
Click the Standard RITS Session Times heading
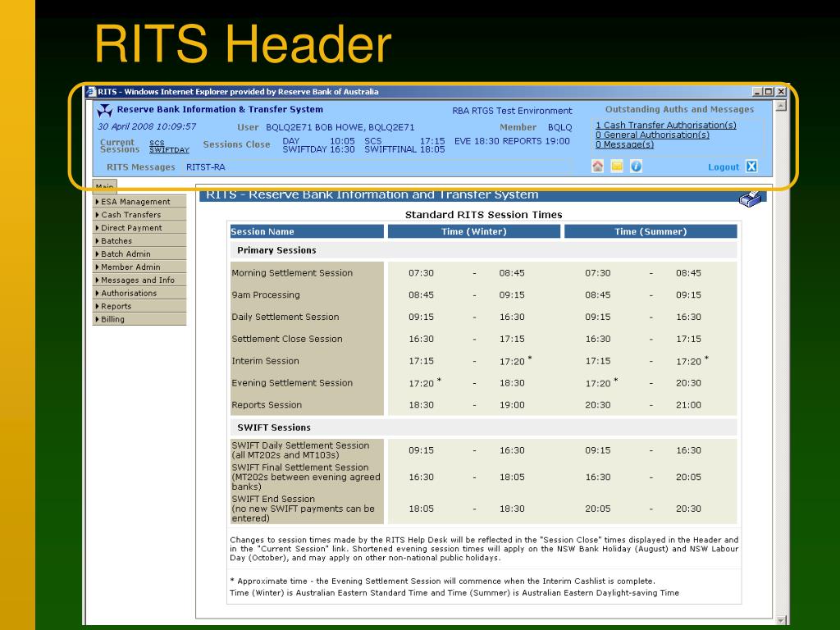(x=484, y=215)
